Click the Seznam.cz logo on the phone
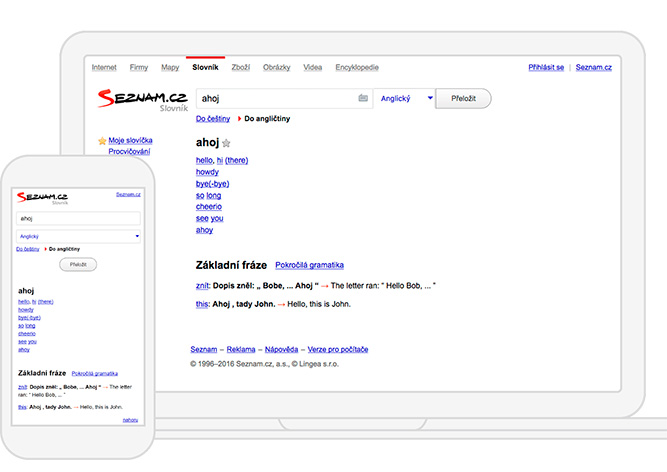The image size is (667, 472). (x=42, y=198)
